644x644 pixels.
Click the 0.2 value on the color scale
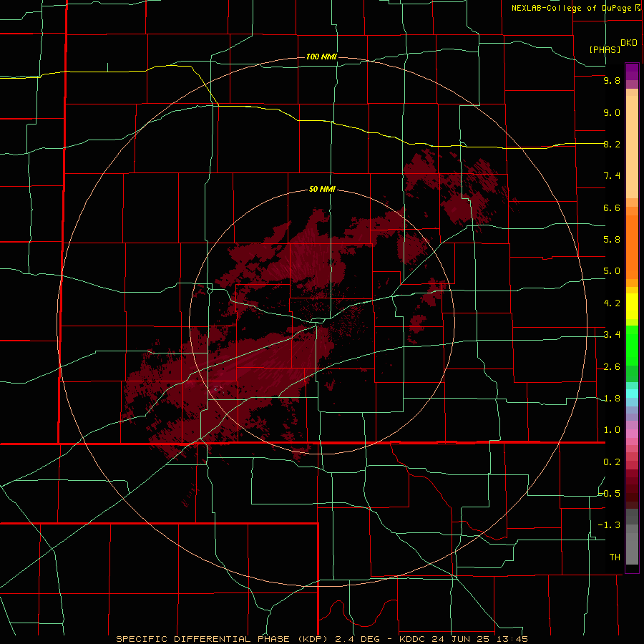tap(612, 462)
